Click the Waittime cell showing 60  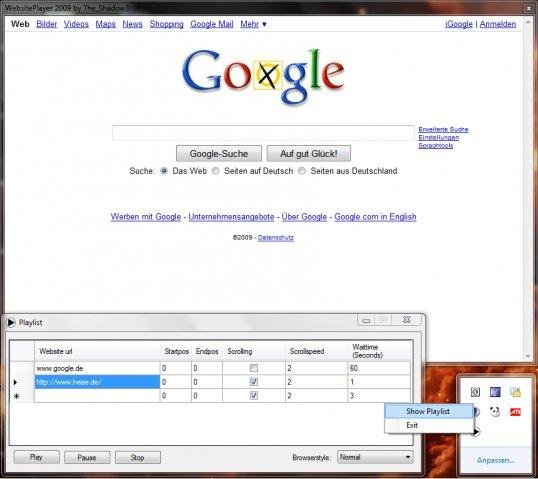(x=379, y=368)
